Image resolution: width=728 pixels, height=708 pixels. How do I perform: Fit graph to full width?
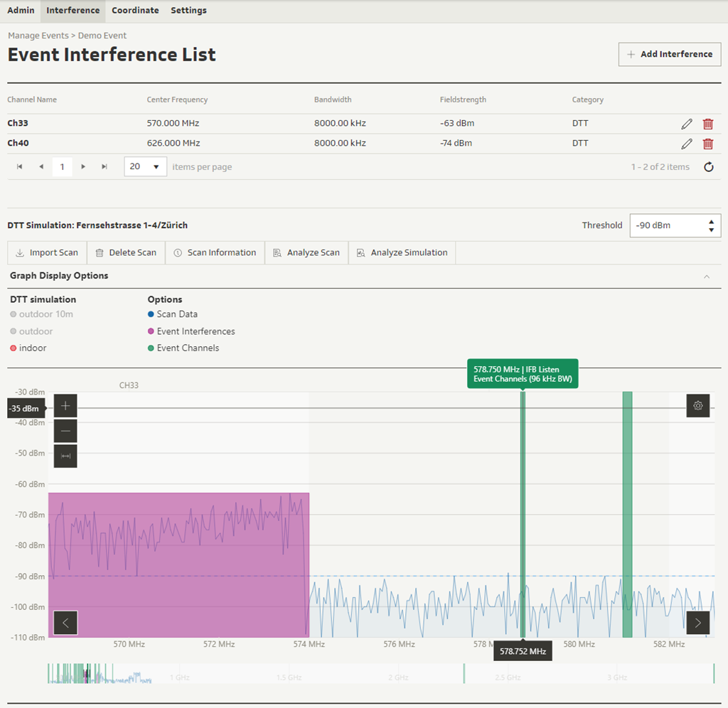(65, 456)
